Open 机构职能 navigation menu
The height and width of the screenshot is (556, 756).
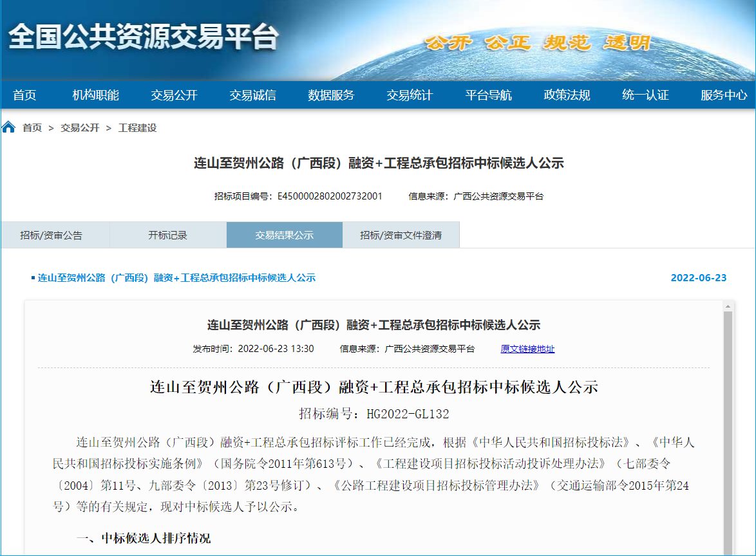[x=95, y=95]
